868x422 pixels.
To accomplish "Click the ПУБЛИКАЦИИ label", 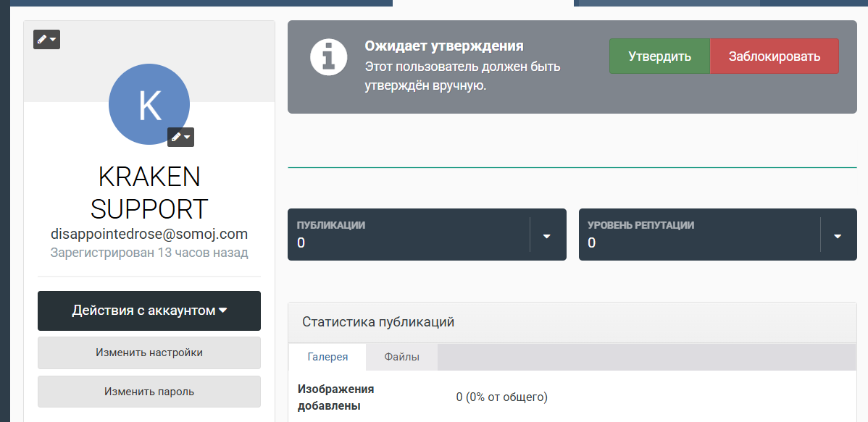I will click(330, 225).
